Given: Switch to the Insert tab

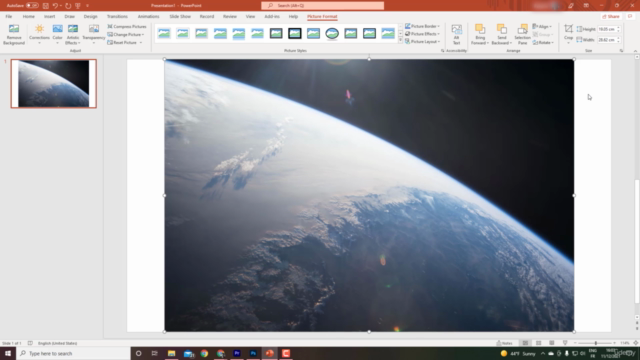Looking at the screenshot, I should [49, 16].
